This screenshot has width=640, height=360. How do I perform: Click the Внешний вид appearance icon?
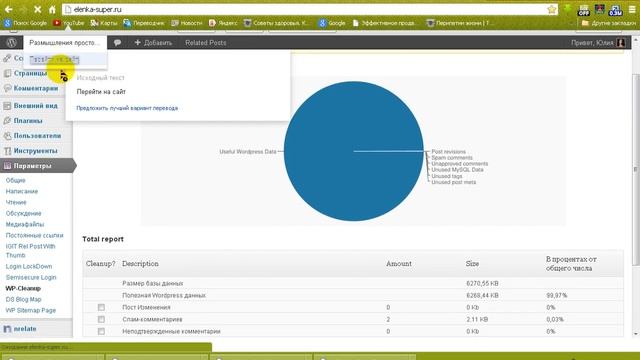(x=7, y=106)
